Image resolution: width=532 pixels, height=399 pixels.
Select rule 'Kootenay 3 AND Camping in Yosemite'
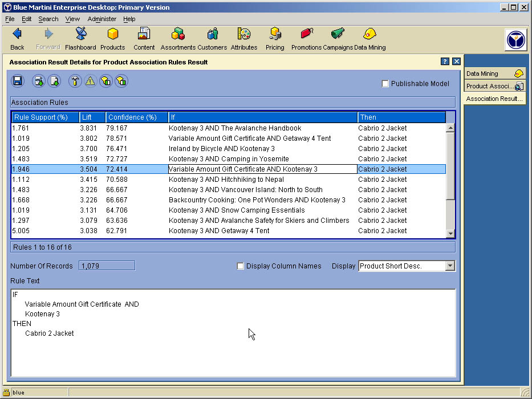229,159
